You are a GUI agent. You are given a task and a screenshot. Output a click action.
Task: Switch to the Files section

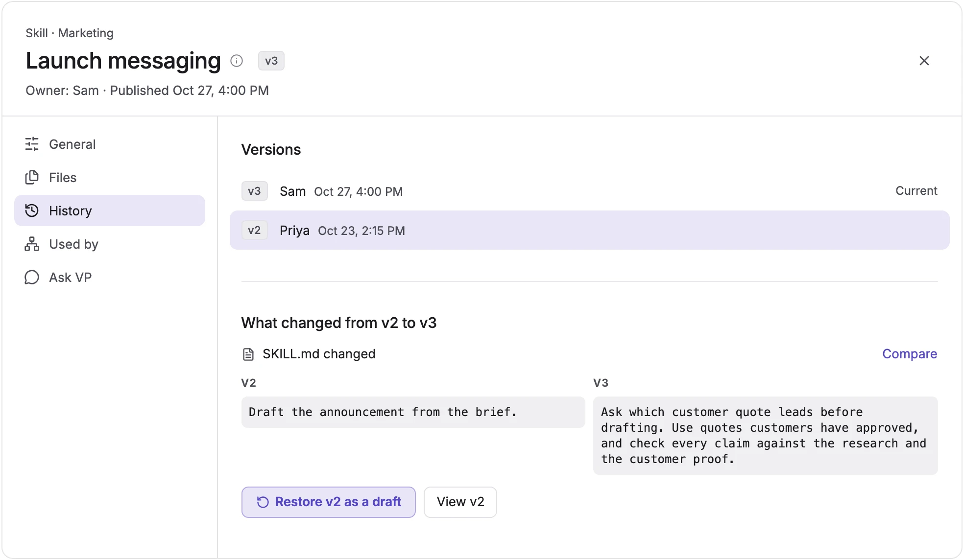click(x=110, y=177)
